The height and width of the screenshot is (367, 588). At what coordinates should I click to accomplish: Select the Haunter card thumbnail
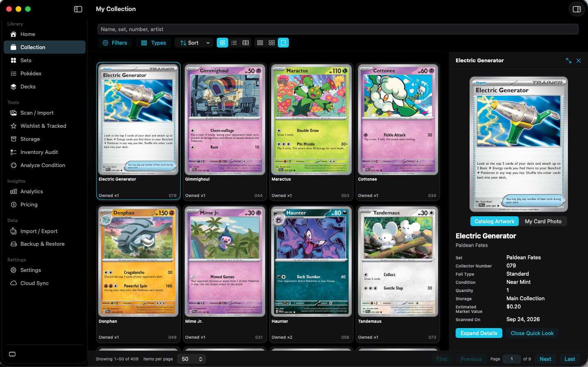click(311, 261)
